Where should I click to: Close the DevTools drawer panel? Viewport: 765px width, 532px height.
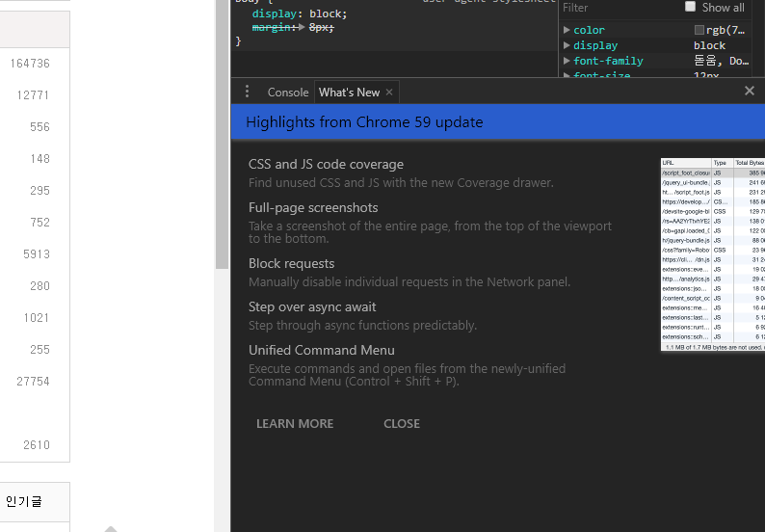750,91
